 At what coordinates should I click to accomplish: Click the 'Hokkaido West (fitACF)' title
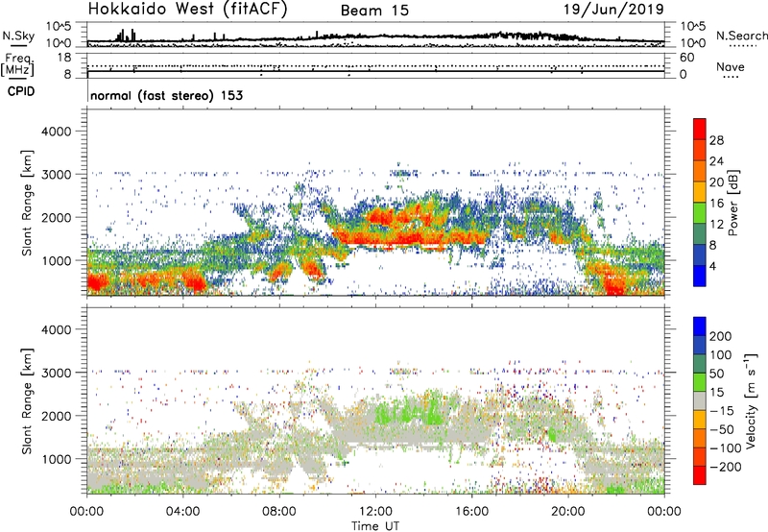click(187, 9)
